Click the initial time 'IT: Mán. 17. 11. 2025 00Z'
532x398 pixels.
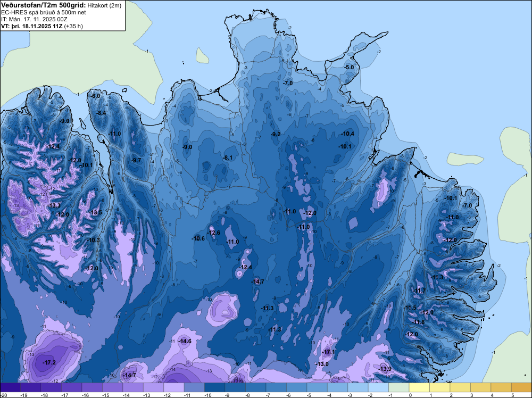point(34,19)
